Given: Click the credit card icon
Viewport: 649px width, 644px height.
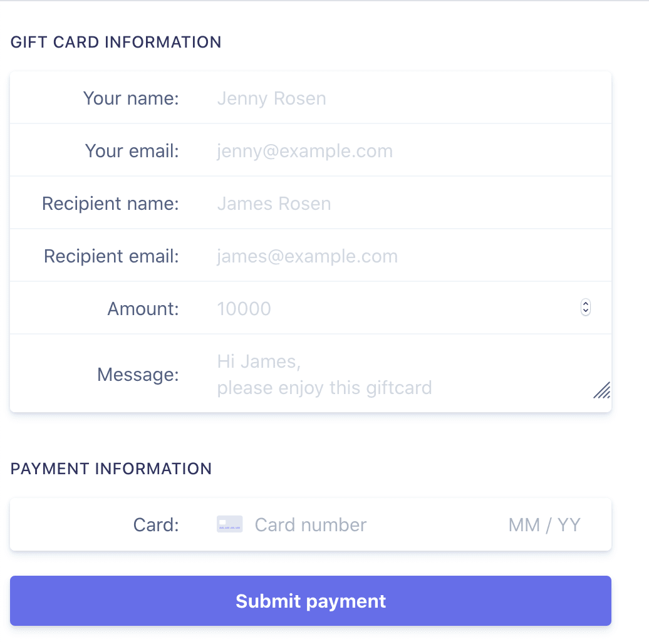Looking at the screenshot, I should [229, 524].
